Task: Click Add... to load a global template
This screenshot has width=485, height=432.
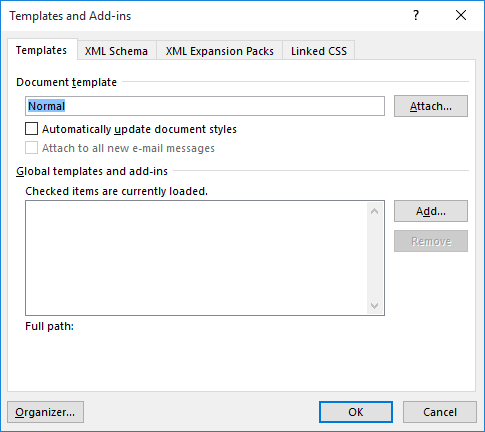Action: click(x=431, y=211)
